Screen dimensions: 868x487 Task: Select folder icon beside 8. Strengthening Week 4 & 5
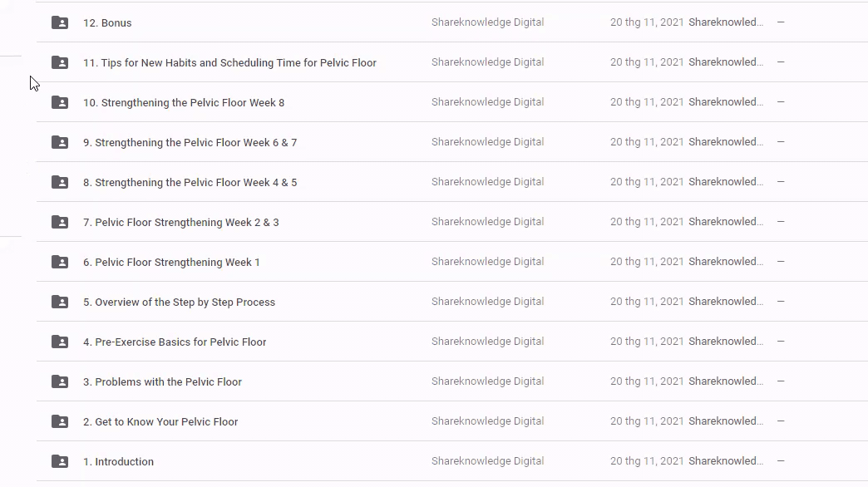60,182
